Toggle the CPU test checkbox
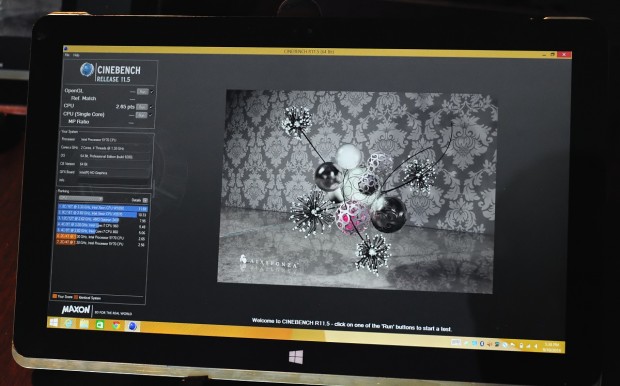This screenshot has width=620, height=386. (x=151, y=107)
